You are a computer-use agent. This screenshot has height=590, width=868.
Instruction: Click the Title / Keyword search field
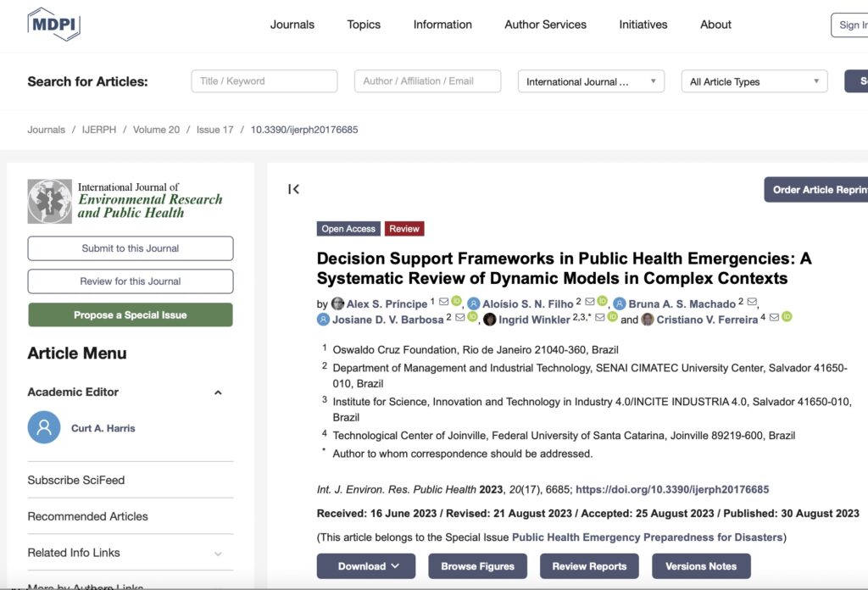click(264, 81)
